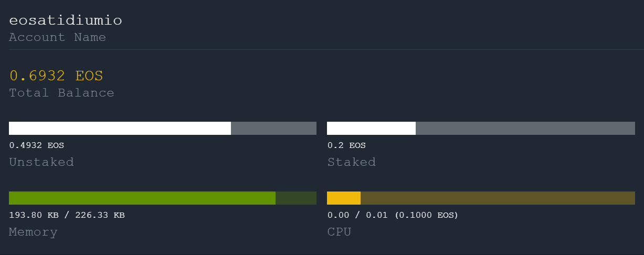The width and height of the screenshot is (644, 255).
Task: Click the Unstaked label
Action: point(41,162)
